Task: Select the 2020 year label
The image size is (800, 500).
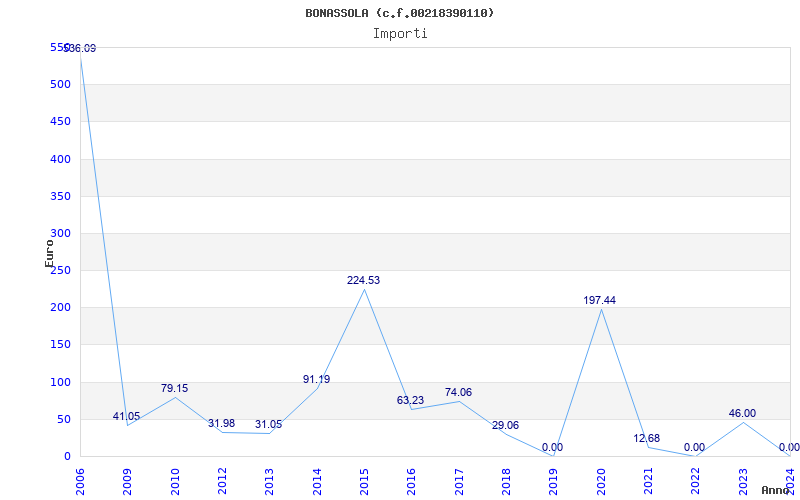Action: tap(601, 481)
